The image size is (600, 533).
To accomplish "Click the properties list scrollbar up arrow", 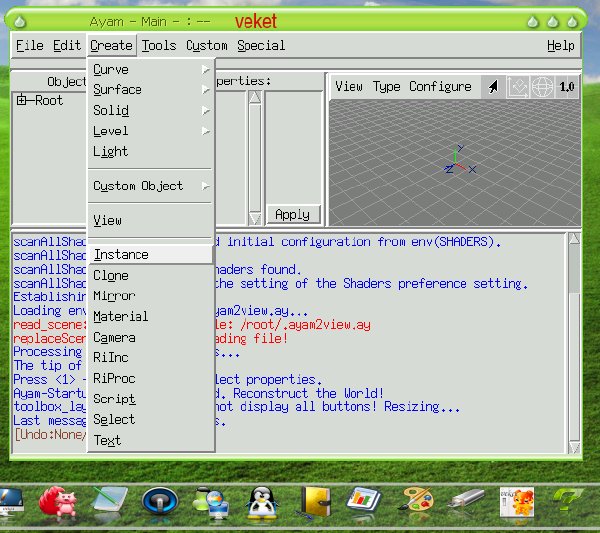I will pos(255,97).
